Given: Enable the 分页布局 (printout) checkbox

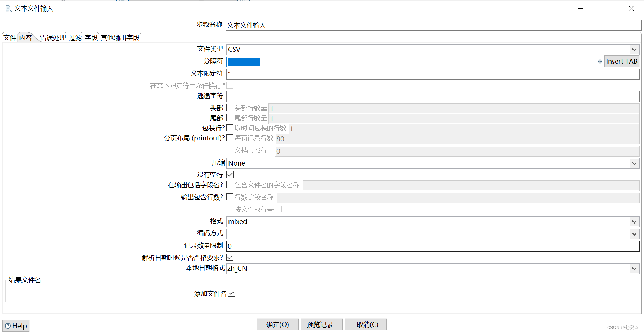Looking at the screenshot, I should click(230, 138).
